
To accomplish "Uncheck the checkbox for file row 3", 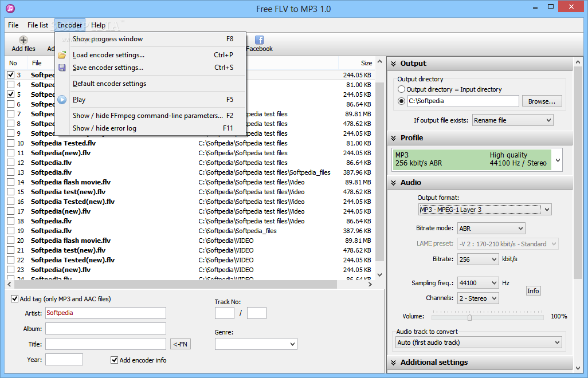I will tap(10, 75).
